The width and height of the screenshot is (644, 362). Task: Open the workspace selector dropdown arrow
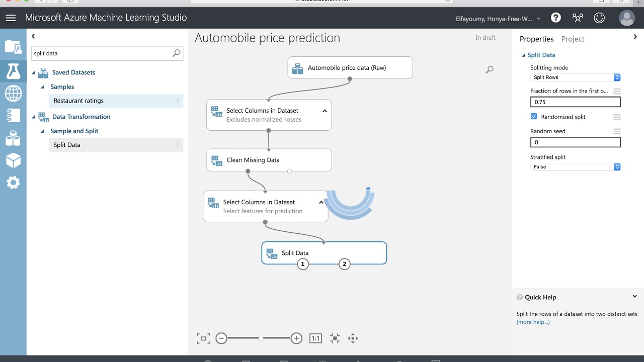pos(538,19)
